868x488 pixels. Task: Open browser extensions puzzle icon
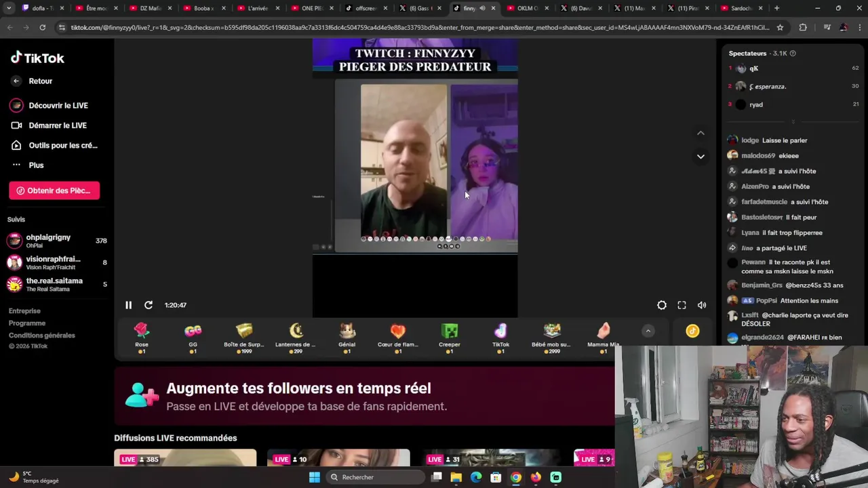coord(803,27)
